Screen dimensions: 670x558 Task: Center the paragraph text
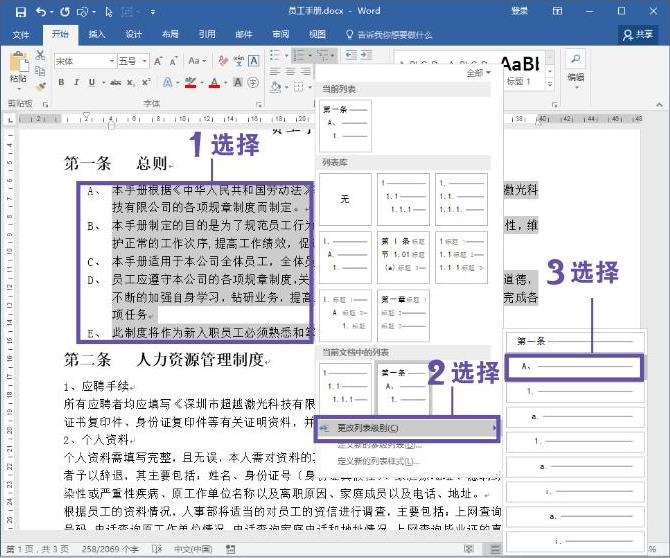pos(291,71)
